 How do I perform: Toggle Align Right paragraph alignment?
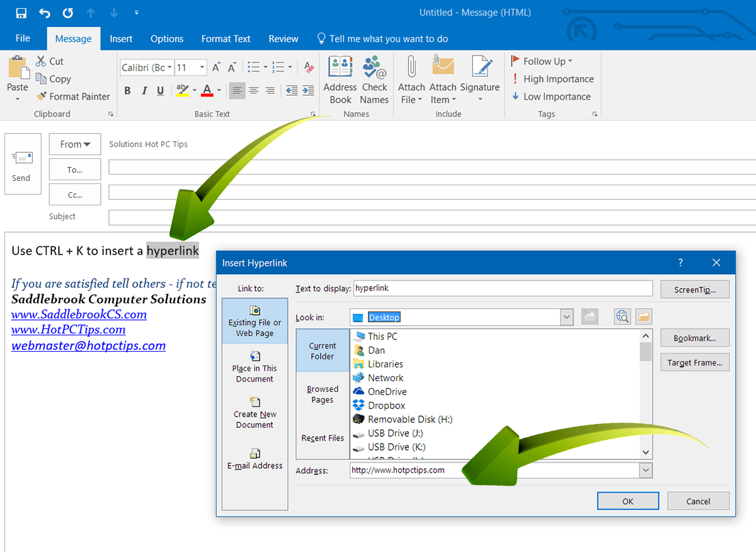(270, 91)
